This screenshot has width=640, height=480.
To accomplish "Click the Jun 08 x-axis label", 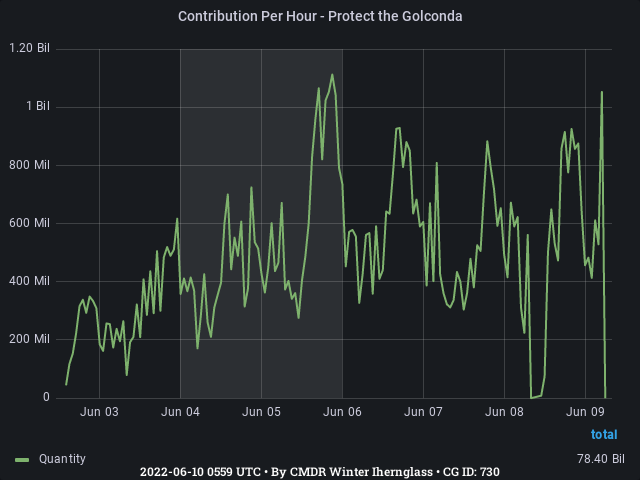I will click(504, 412).
